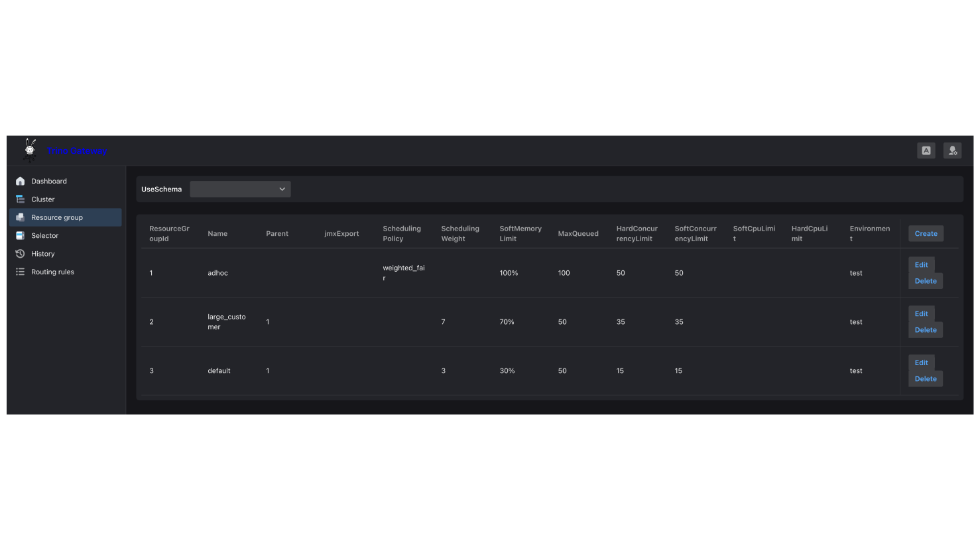980x550 pixels.
Task: Open the language switch icon
Action: (926, 150)
